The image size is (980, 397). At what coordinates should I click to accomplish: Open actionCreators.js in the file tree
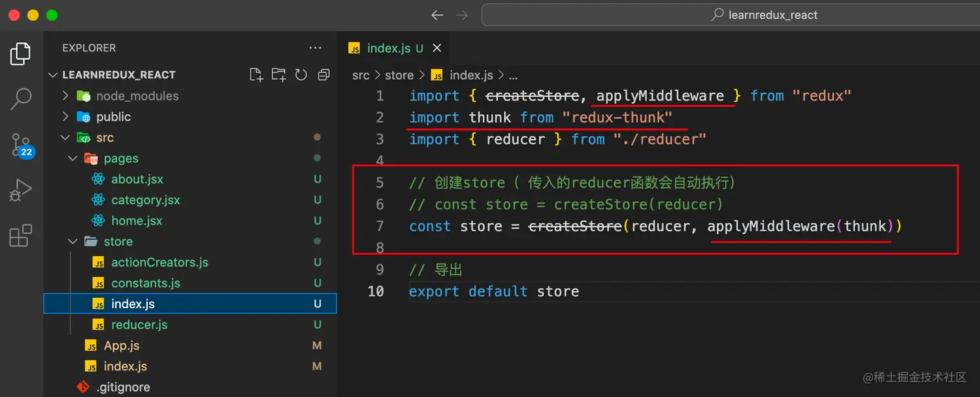(x=159, y=262)
